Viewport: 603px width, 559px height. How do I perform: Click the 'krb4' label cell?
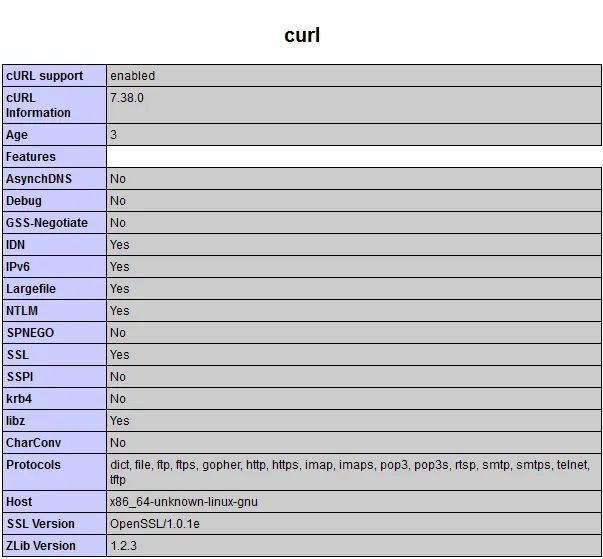(x=55, y=399)
